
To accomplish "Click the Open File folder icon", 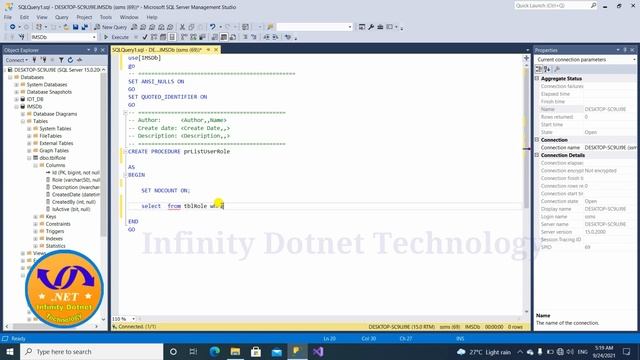I will [66, 27].
